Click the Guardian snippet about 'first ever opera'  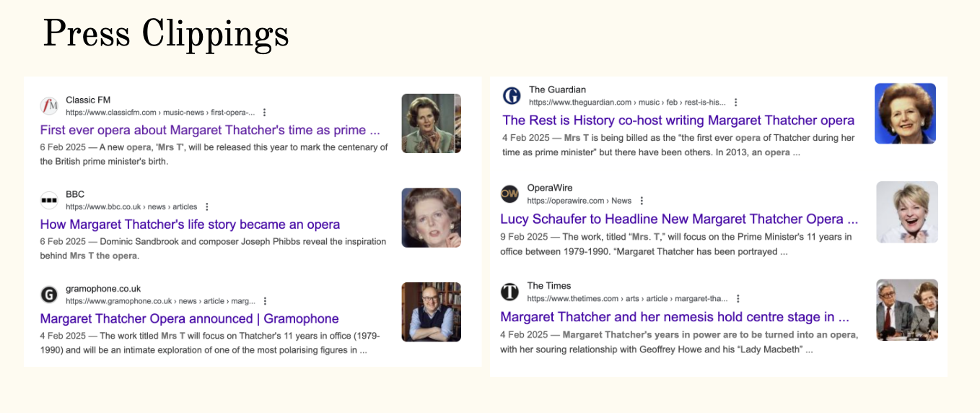tap(678, 145)
